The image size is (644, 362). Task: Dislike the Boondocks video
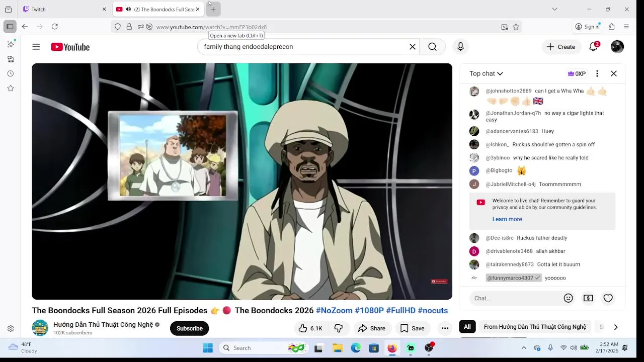(339, 328)
